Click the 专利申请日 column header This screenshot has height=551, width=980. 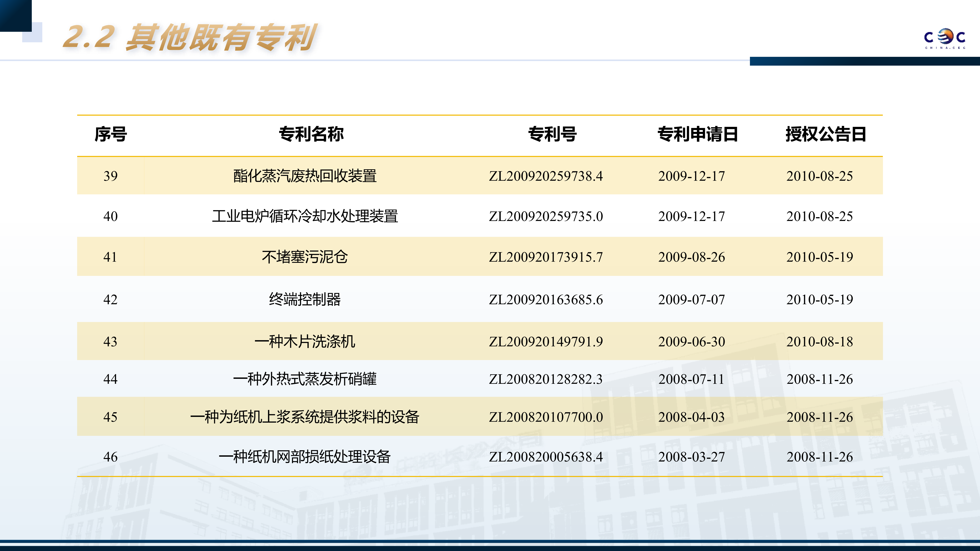tap(698, 134)
